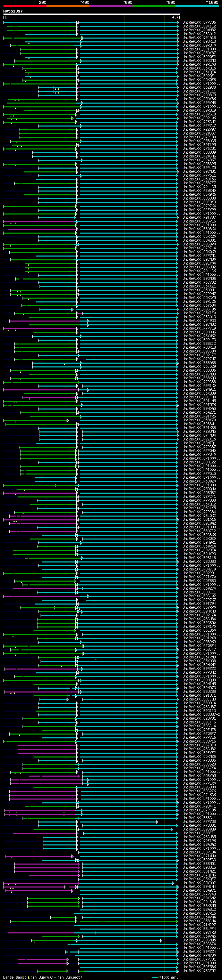Select hit label UniRef100_B9GMD6
Image resolution: width=222 pixels, height=980 pixels.
click(x=199, y=279)
